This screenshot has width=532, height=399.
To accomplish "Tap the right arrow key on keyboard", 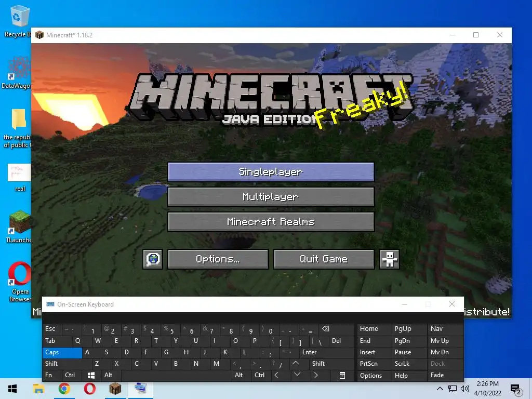I will (316, 375).
